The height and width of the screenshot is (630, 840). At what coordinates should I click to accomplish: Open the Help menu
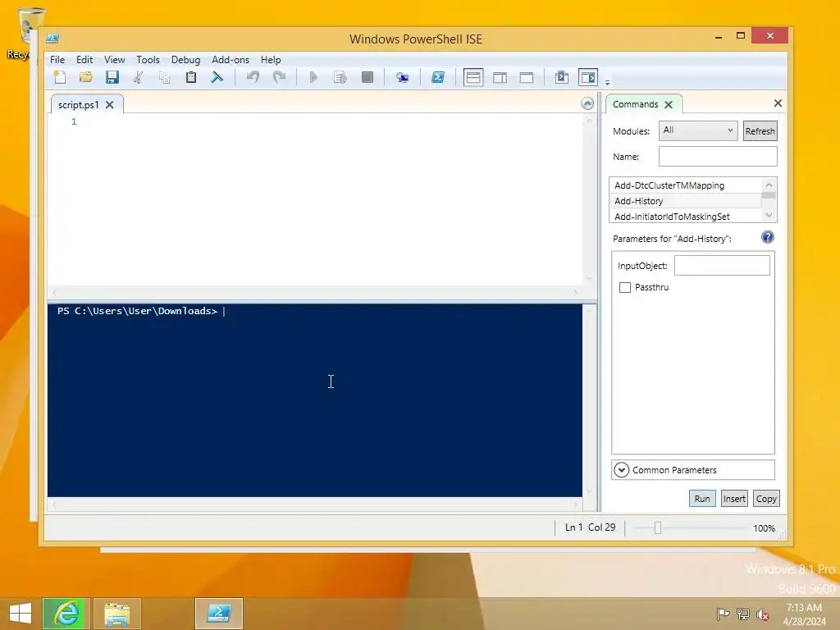tap(271, 60)
